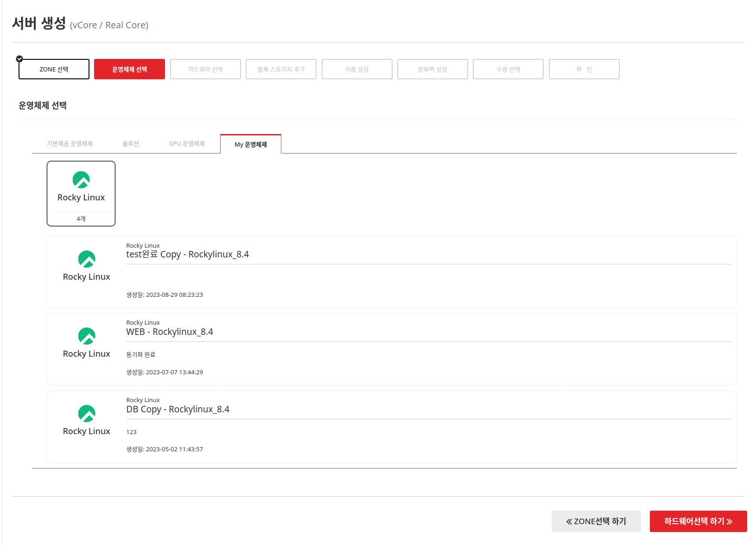Screen dimensions: 756x545
Task: Click the 블록 스토리지 추가 step
Action: coord(281,69)
